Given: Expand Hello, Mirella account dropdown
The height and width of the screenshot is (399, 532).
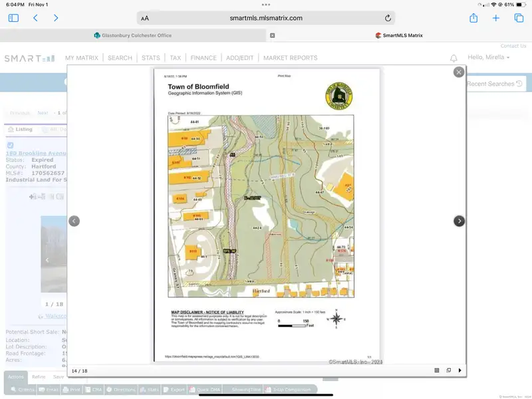Looking at the screenshot, I should coord(489,58).
